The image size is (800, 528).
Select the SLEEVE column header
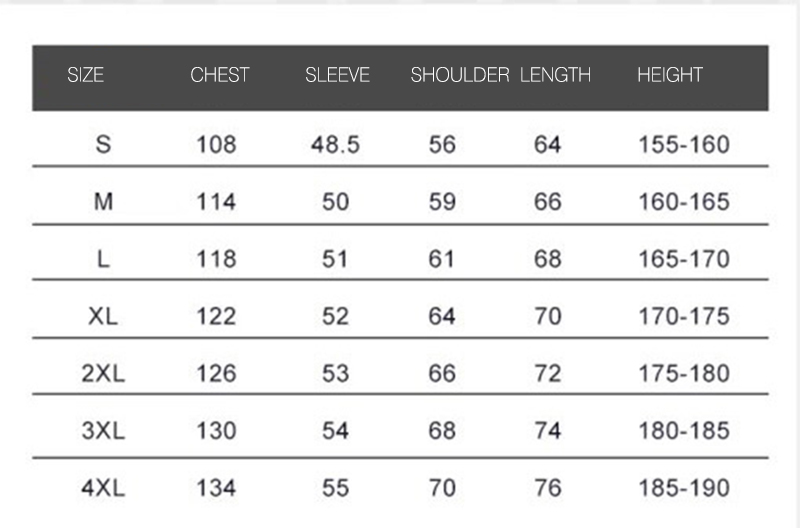[x=337, y=75]
